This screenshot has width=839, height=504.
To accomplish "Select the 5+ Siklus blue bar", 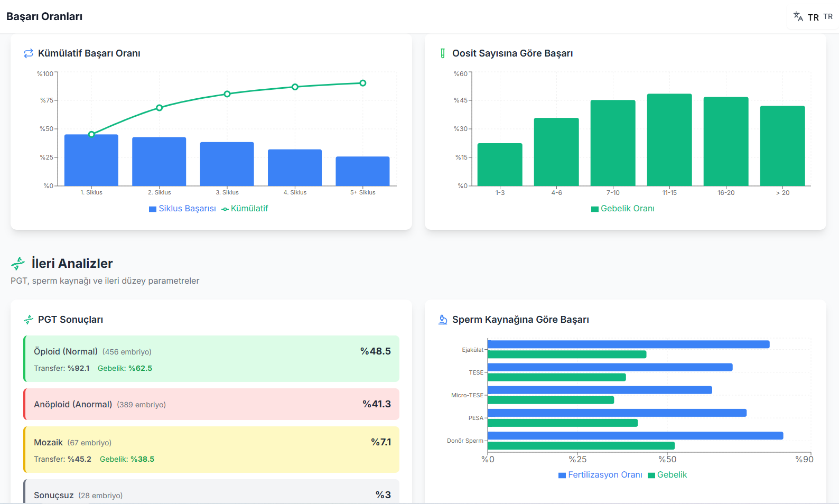I will click(x=362, y=171).
